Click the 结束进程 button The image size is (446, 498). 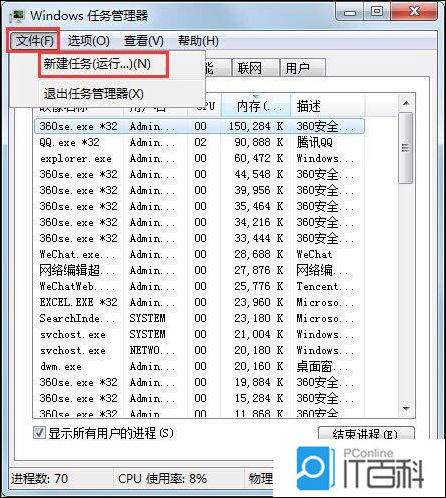tap(365, 434)
